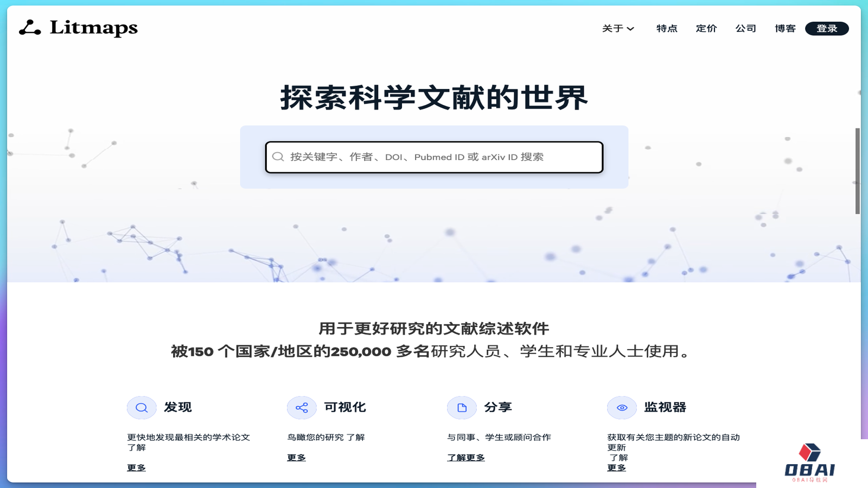Select the magnifying glass icon for 发现
868x488 pixels.
[142, 407]
